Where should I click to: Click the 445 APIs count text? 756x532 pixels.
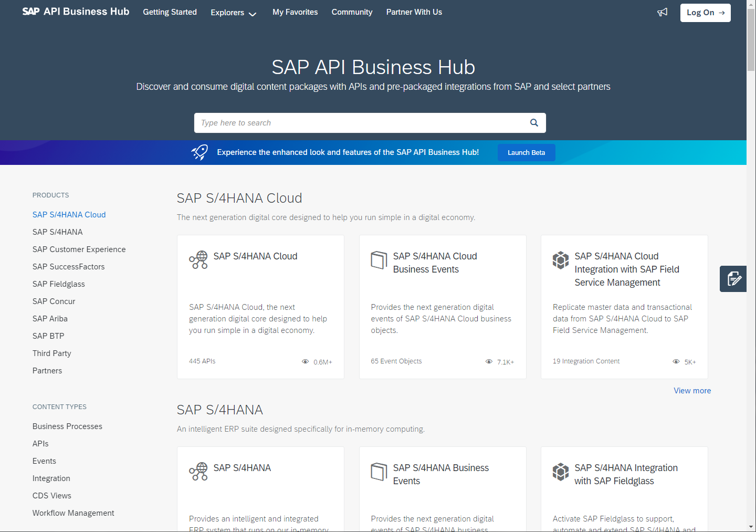(202, 361)
